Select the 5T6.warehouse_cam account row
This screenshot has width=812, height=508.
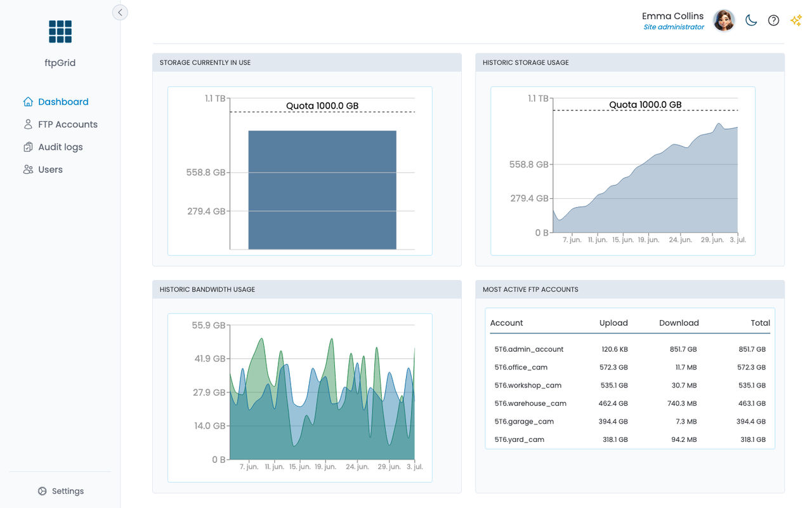pos(630,403)
